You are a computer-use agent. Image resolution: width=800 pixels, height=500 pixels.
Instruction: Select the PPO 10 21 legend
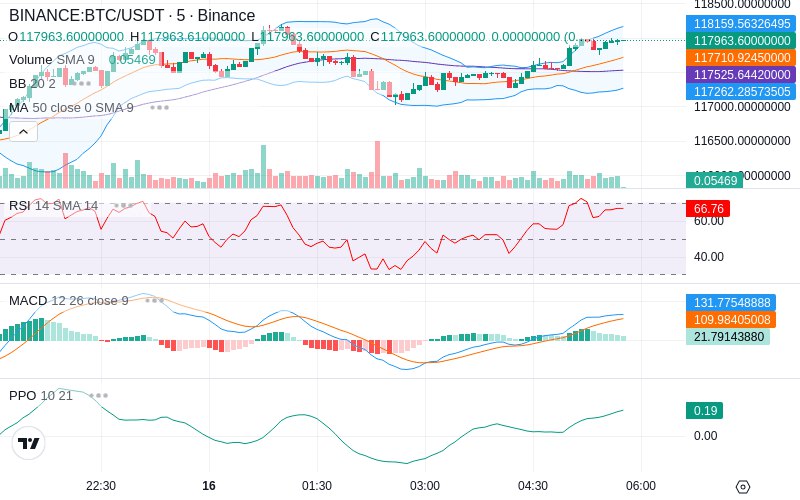coord(41,395)
